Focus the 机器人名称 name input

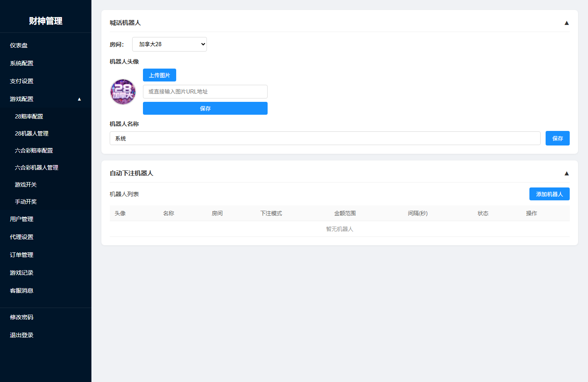[x=325, y=138]
